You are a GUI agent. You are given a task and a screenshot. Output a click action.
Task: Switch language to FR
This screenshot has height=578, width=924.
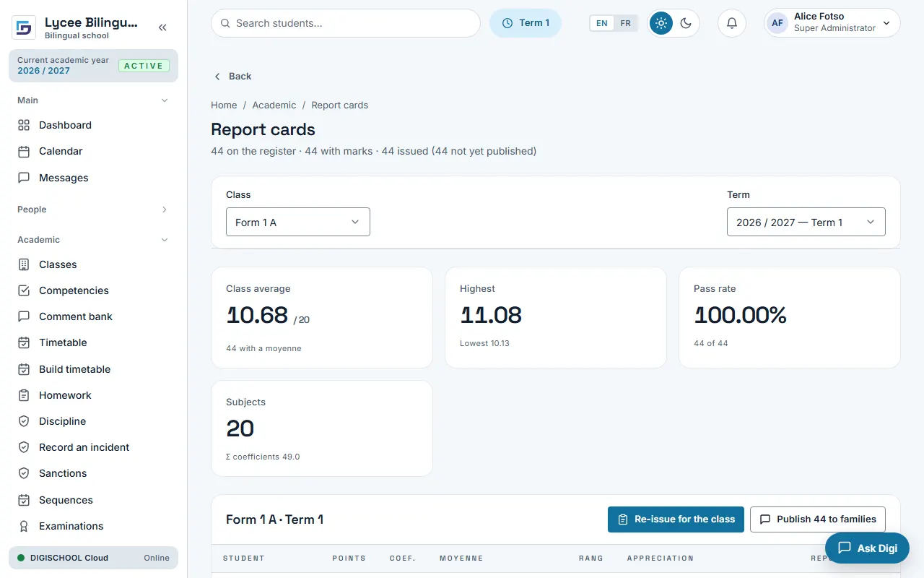(x=625, y=23)
